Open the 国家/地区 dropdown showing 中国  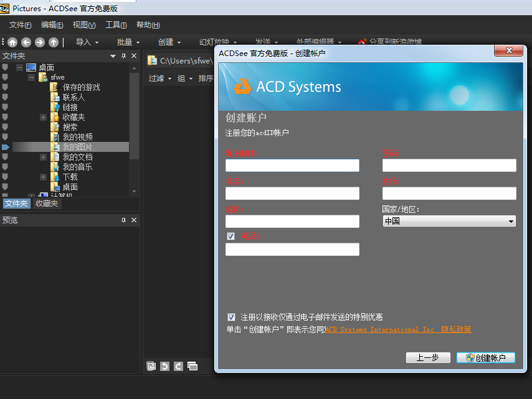tap(449, 221)
